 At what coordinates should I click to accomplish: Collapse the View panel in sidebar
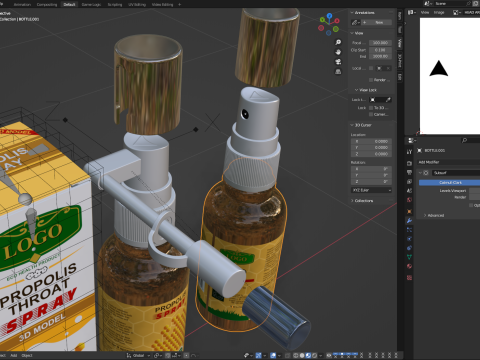[352, 33]
